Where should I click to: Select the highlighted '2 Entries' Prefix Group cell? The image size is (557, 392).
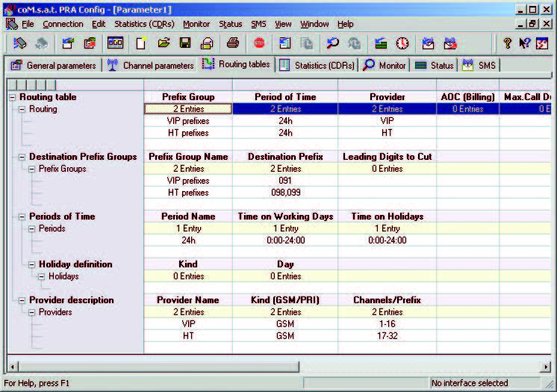pos(188,109)
